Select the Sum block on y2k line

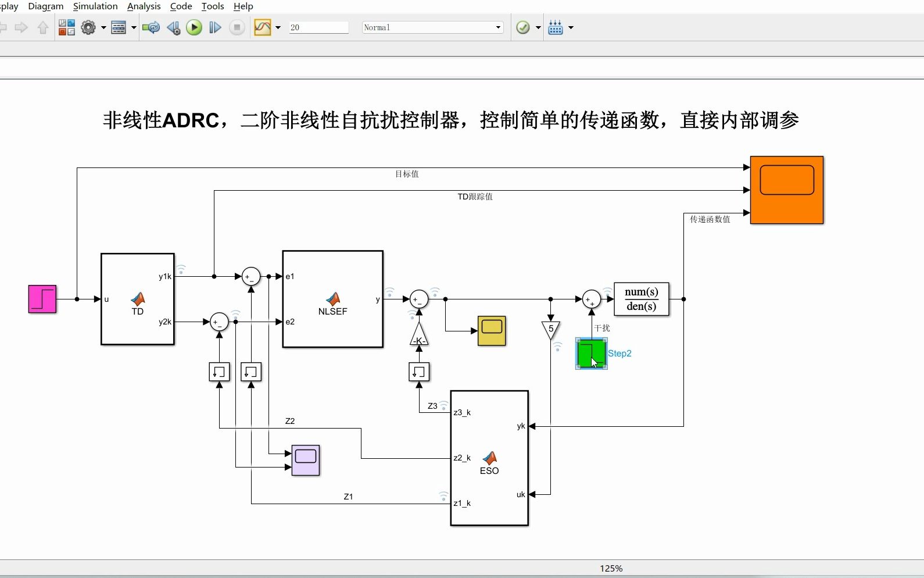(x=219, y=322)
